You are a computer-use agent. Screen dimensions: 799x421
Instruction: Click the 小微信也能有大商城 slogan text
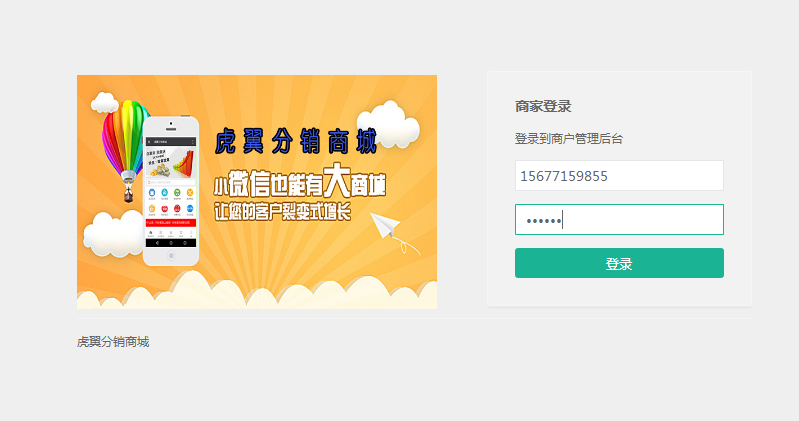(x=300, y=181)
